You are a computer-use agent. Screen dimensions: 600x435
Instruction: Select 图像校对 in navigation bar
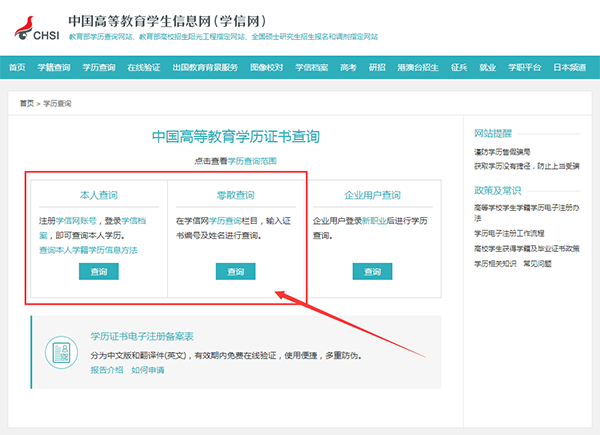click(267, 68)
